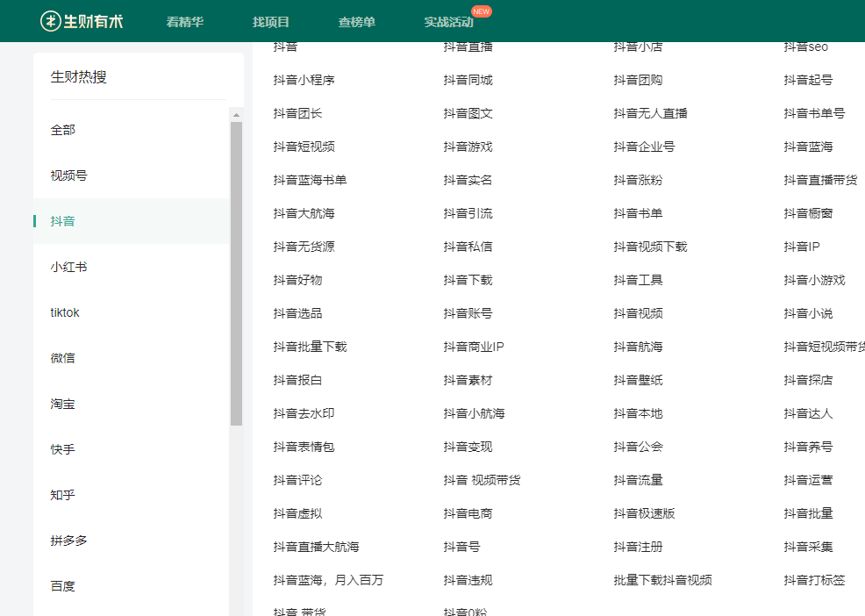This screenshot has width=865, height=616.
Task: Click the sidebar scrollbar up arrow
Action: 236,115
